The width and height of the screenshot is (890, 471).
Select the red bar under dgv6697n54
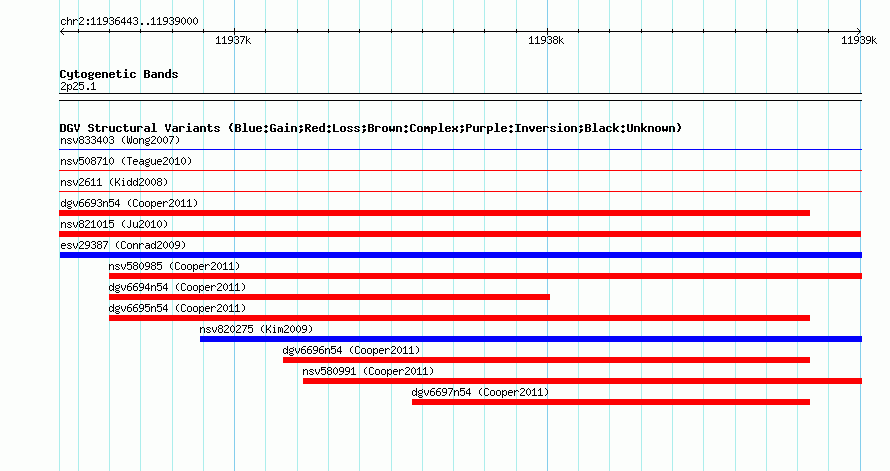[611, 402]
